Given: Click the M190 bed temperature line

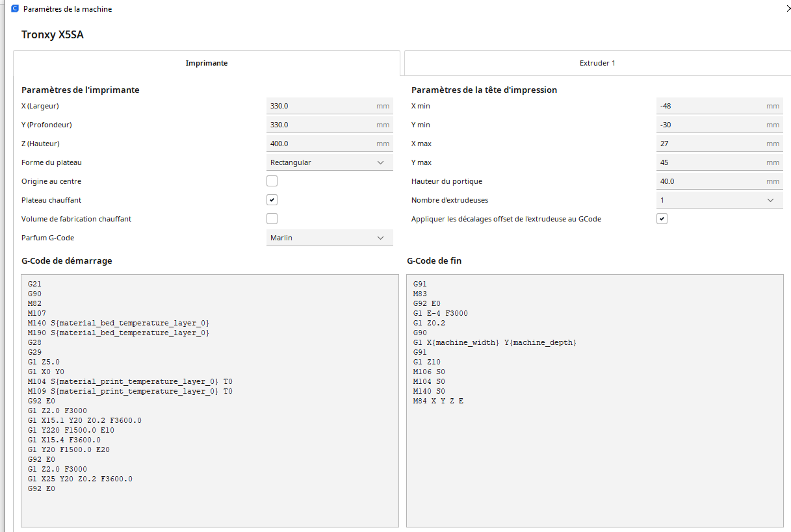Looking at the screenshot, I should (x=118, y=333).
